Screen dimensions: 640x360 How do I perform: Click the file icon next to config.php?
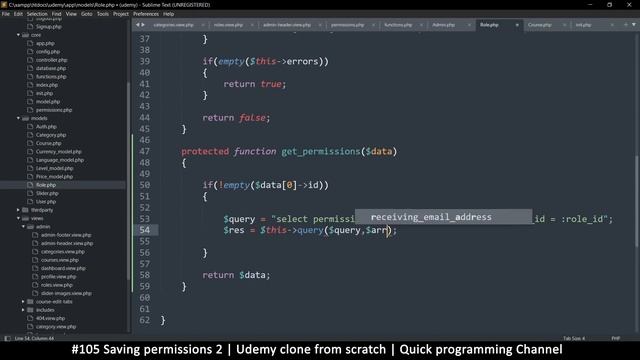coord(30,51)
